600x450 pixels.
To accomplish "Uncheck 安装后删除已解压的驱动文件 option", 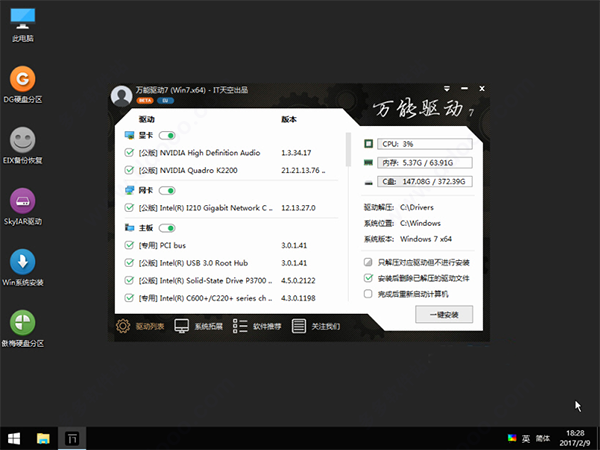I will [x=369, y=278].
